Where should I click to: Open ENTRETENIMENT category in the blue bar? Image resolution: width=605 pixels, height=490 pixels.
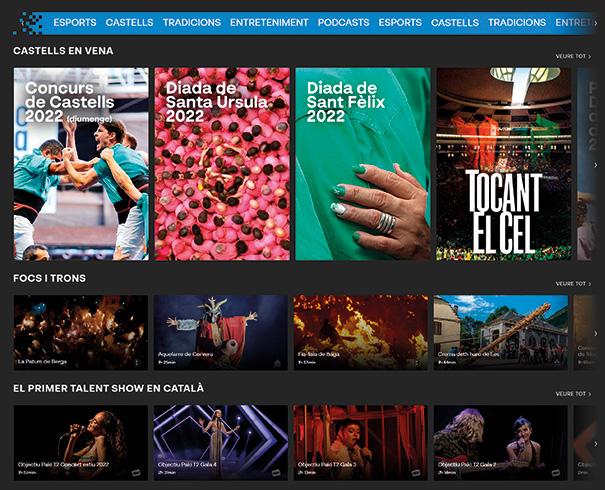(269, 23)
